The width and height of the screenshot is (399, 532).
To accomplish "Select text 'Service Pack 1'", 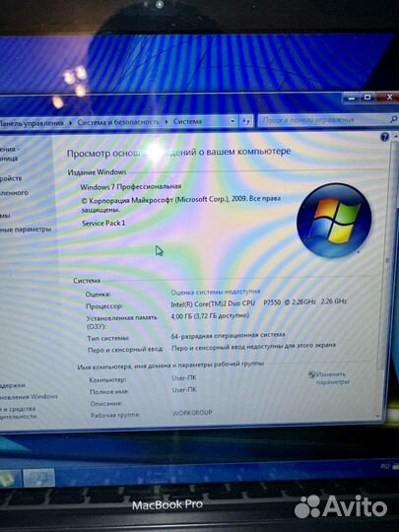I will coord(103,223).
